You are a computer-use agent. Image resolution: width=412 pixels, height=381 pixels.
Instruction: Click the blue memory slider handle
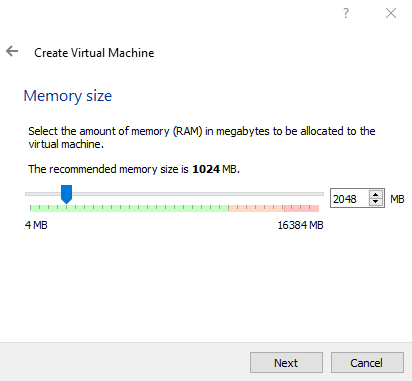coord(66,194)
